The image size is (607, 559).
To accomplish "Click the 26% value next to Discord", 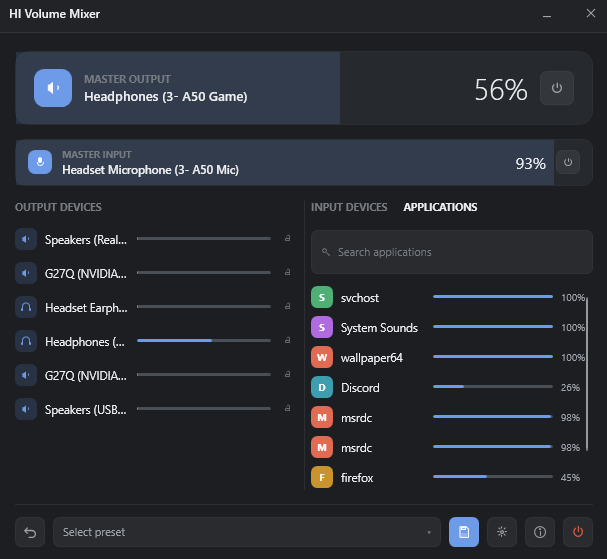I will tap(570, 388).
